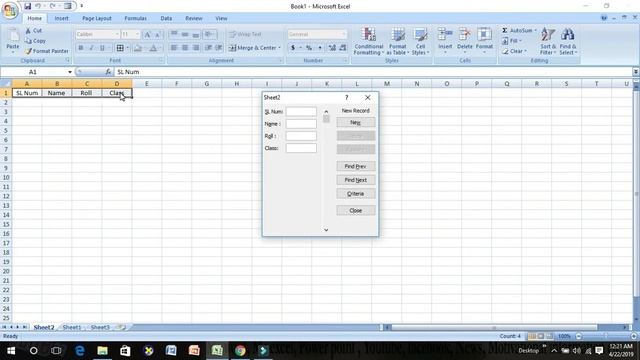
Task: Click the New button in form dialog
Action: tap(356, 122)
